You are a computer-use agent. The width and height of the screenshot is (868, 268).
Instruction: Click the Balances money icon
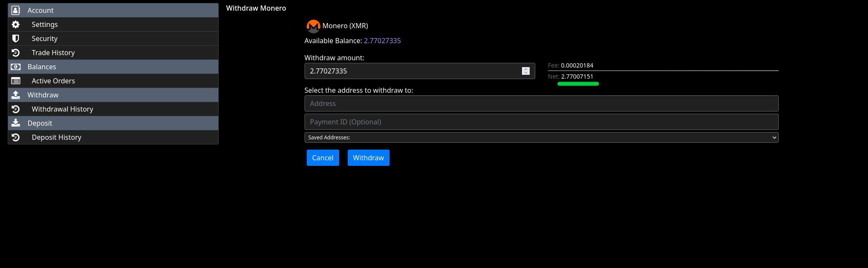point(16,67)
